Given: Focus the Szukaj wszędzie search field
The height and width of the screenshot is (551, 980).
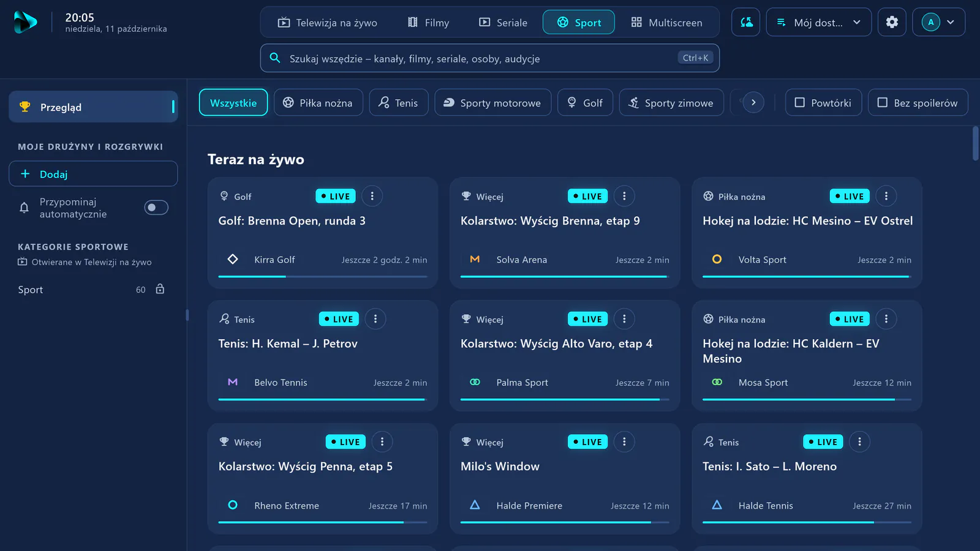Looking at the screenshot, I should coord(490,58).
